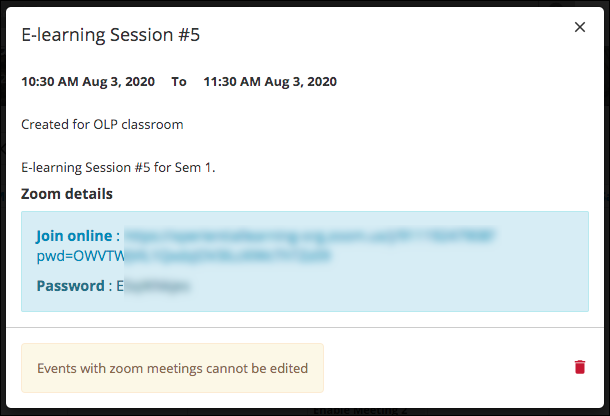Close the E-learning Session #5 dialog
The height and width of the screenshot is (416, 610).
coord(580,27)
